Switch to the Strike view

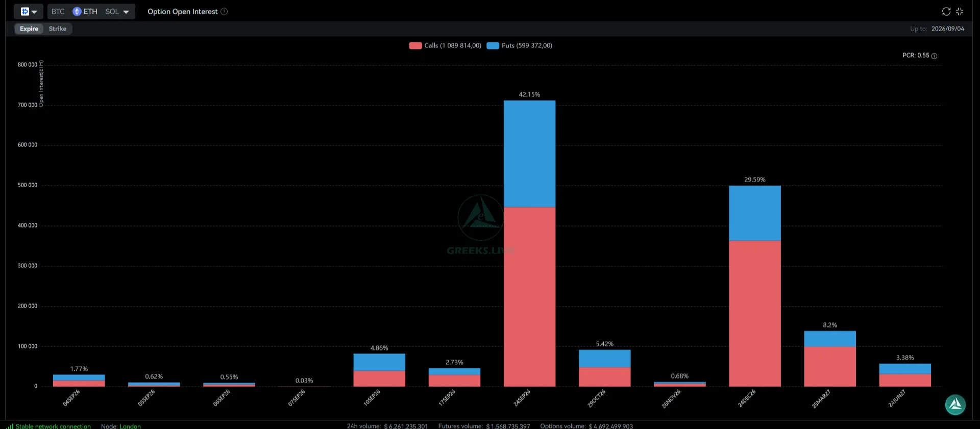(58, 29)
